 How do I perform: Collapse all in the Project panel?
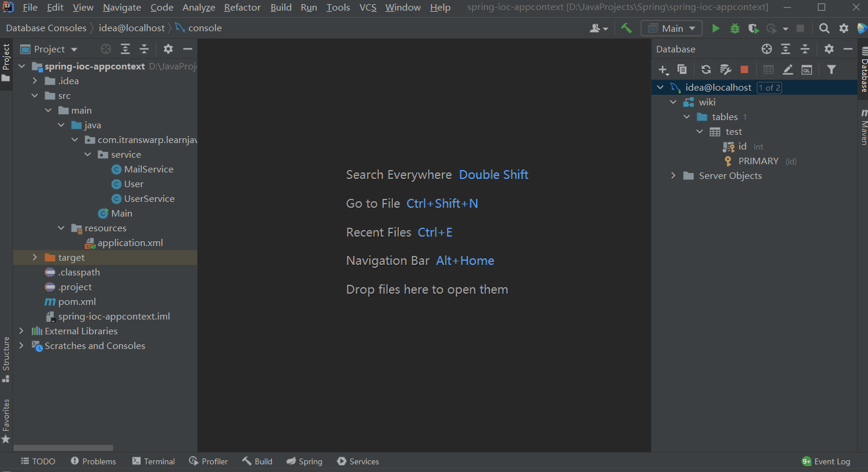pyautogui.click(x=144, y=49)
